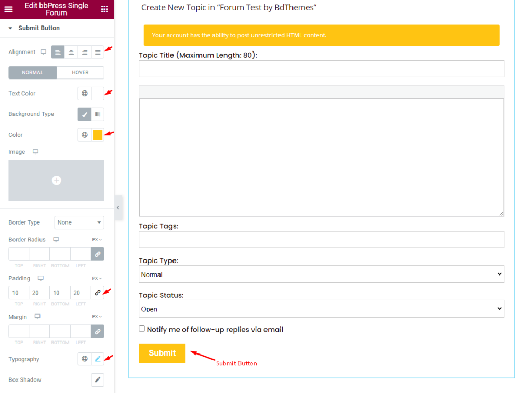Open the Border Type dropdown
The height and width of the screenshot is (393, 532).
click(79, 222)
